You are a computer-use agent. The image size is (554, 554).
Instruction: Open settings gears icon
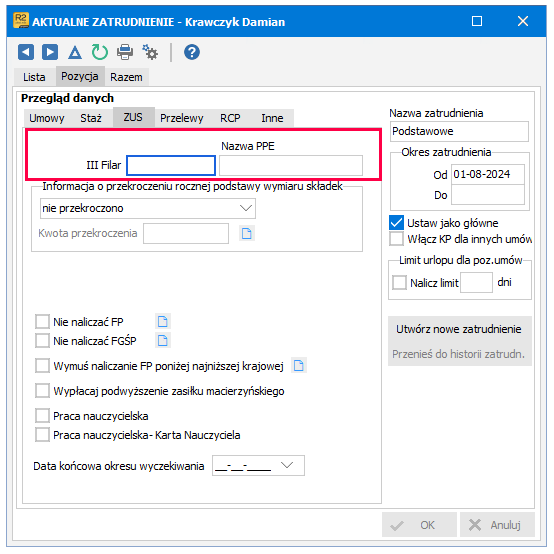coord(150,52)
